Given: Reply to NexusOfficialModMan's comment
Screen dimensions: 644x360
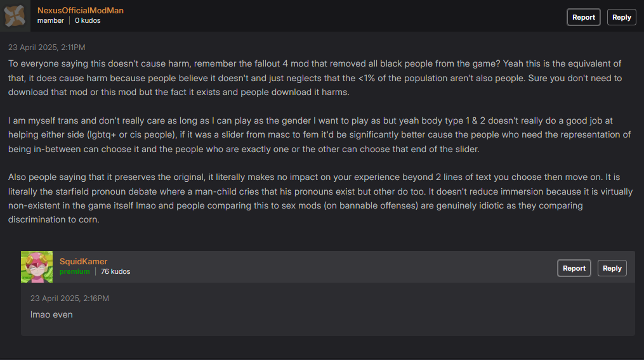Looking at the screenshot, I should [621, 17].
